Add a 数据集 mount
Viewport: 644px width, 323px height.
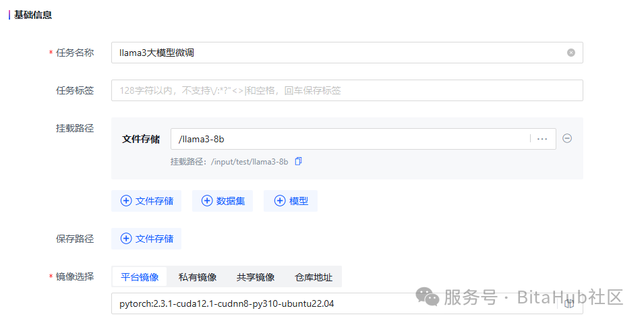tap(222, 201)
